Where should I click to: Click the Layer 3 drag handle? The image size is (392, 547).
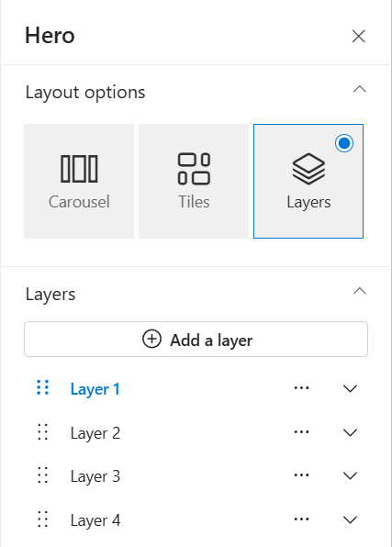(43, 475)
